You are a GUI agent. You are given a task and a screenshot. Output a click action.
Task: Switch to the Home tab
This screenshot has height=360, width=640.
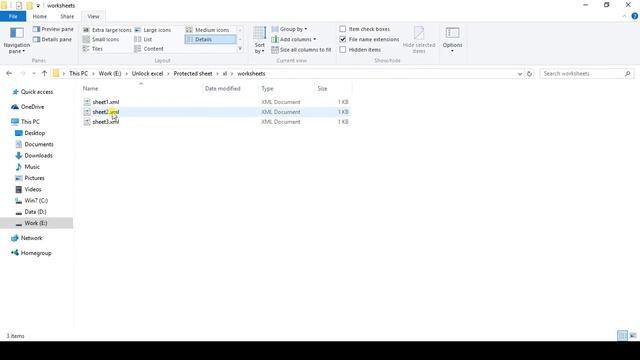(x=40, y=16)
